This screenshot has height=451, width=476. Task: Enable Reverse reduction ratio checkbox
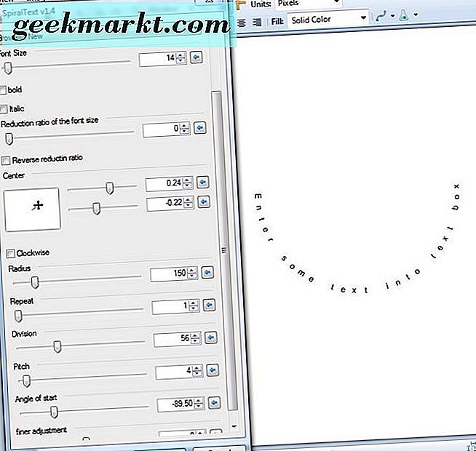[x=7, y=159]
